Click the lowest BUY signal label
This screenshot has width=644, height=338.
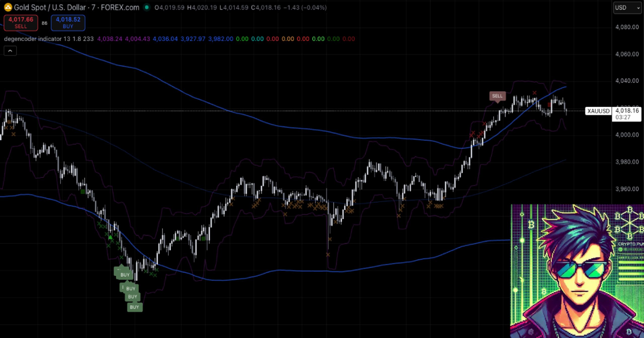[x=135, y=307]
